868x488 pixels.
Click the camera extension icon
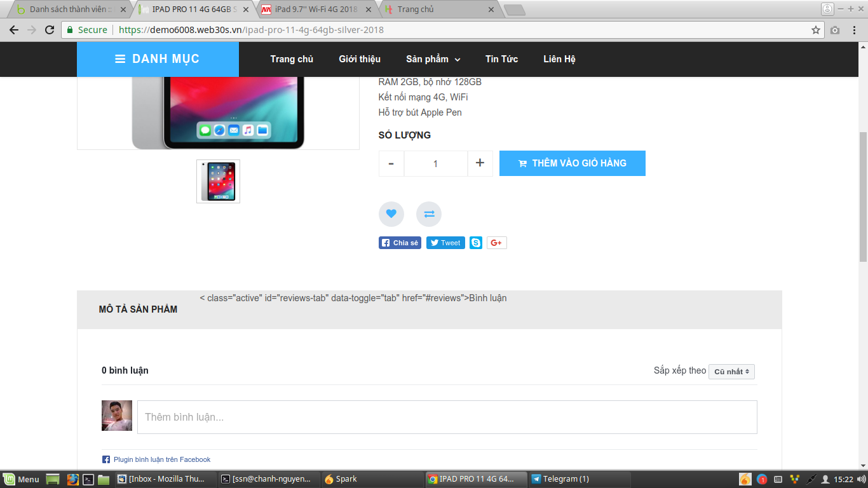[835, 30]
